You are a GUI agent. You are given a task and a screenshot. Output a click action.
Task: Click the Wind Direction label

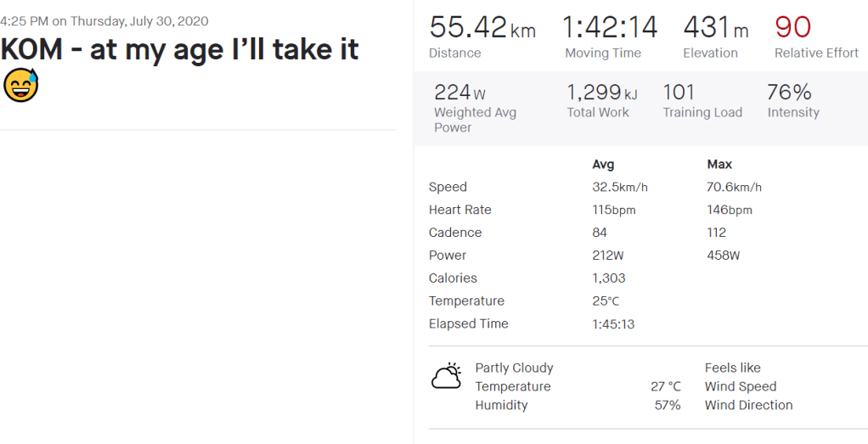click(748, 405)
